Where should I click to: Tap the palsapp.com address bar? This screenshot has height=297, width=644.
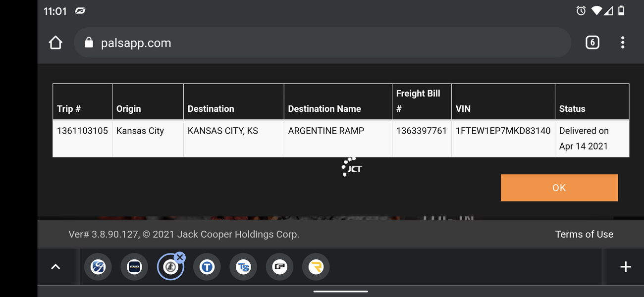[x=322, y=43]
